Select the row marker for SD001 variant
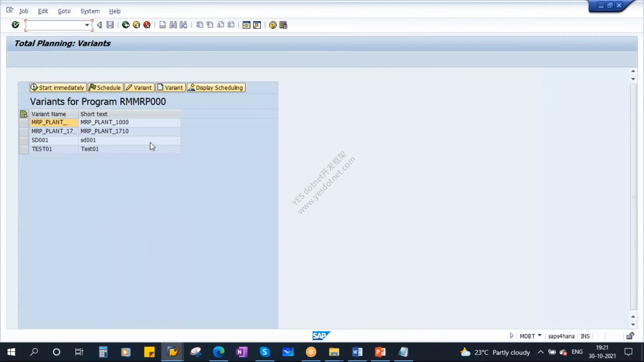This screenshot has width=644, height=362. click(24, 140)
